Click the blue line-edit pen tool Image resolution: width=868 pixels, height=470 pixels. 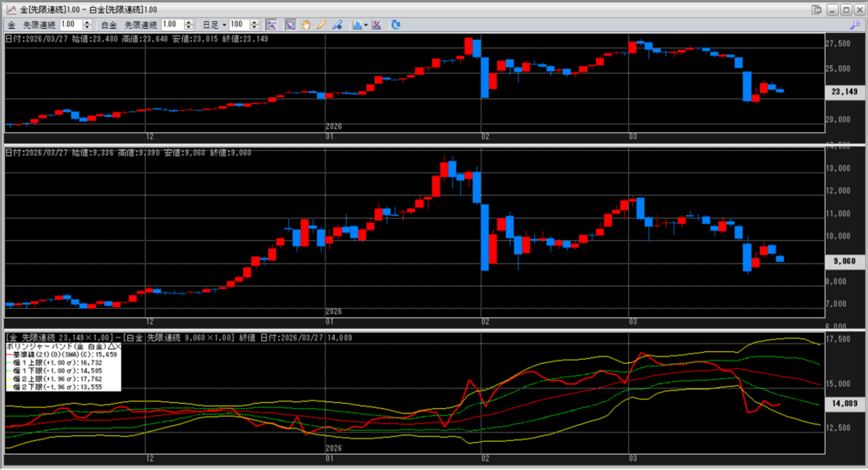[337, 25]
